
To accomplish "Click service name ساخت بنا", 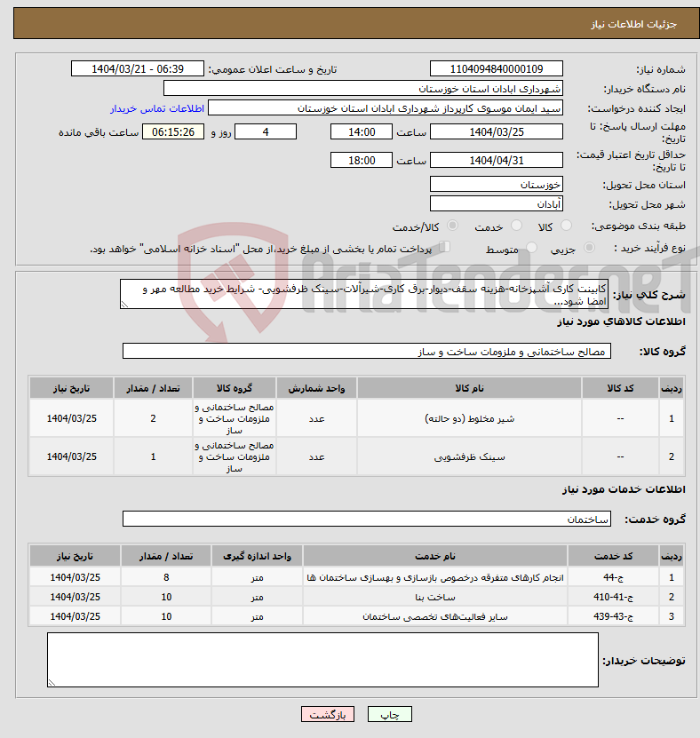I will pyautogui.click(x=435, y=597).
